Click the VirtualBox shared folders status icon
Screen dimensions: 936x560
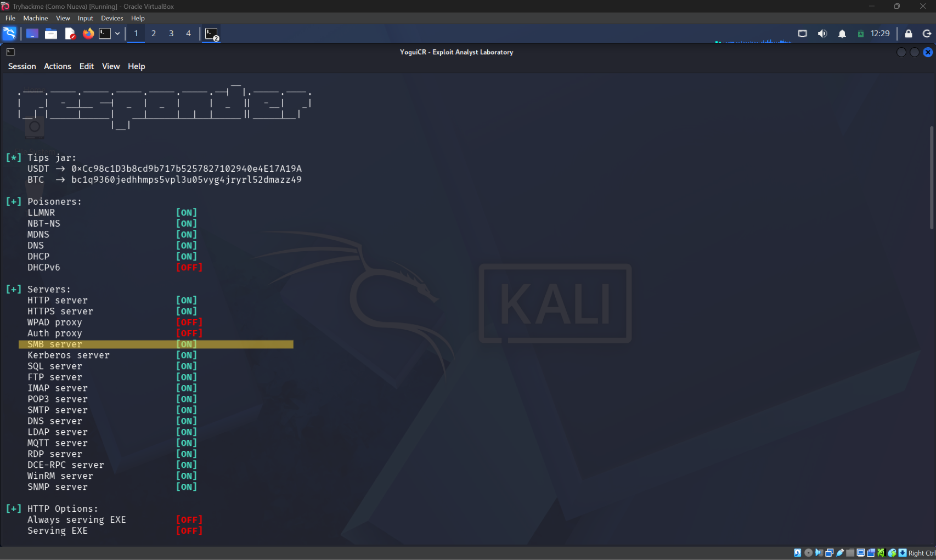coord(850,553)
